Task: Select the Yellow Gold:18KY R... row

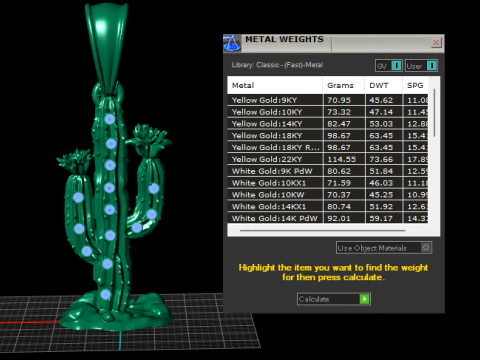Action: click(328, 147)
